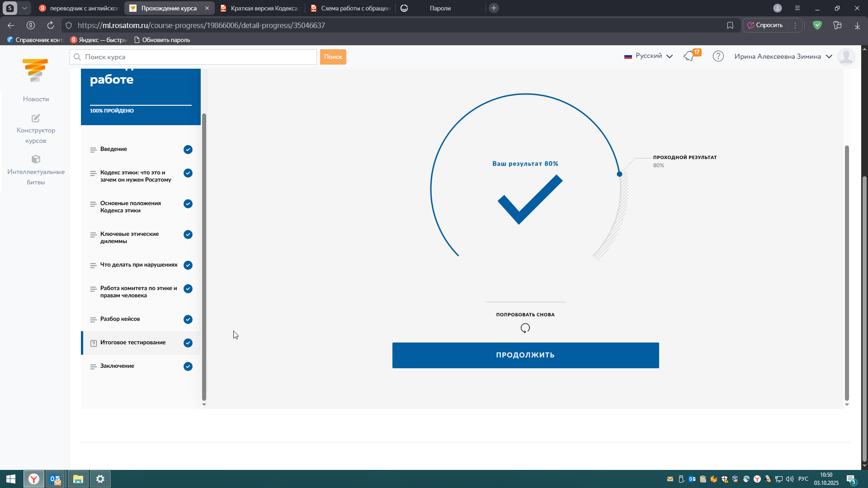Reload the current browser page
Screen dimensions: 868x488
(51, 25)
